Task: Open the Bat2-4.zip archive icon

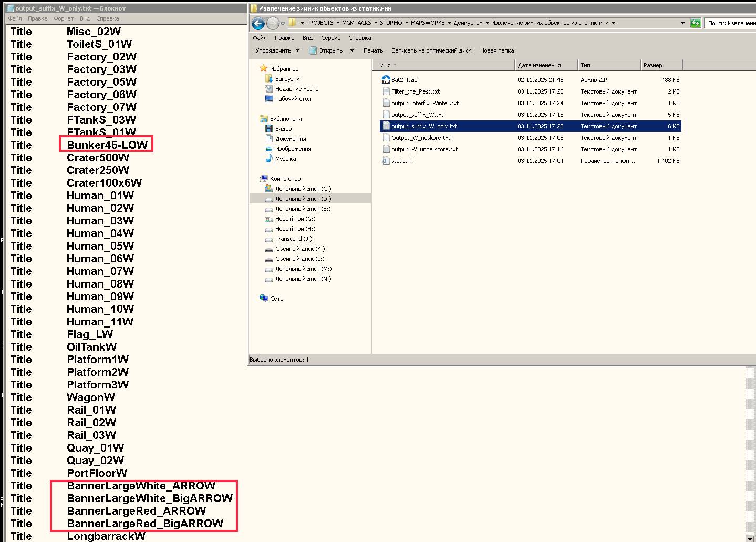Action: tap(386, 80)
